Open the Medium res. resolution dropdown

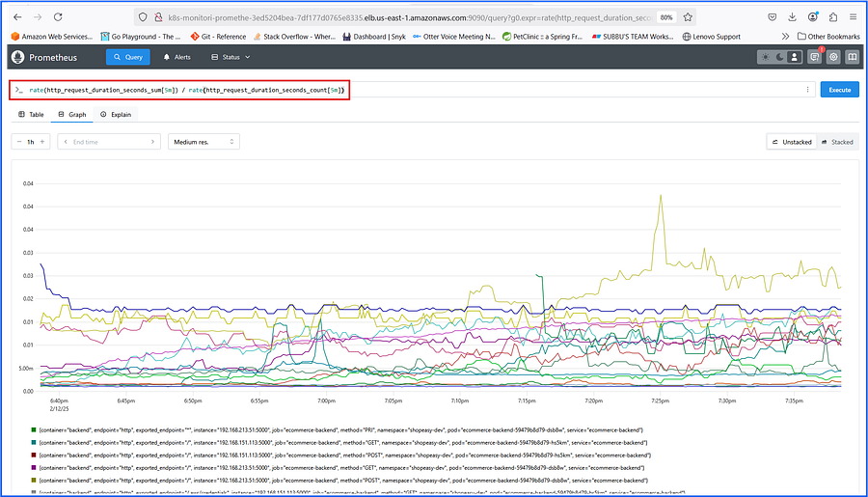tap(203, 142)
